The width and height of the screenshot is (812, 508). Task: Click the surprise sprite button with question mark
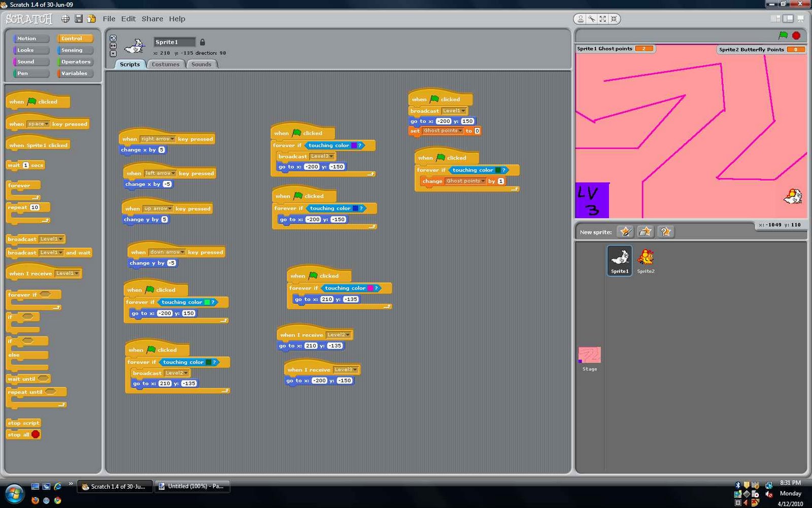665,232
